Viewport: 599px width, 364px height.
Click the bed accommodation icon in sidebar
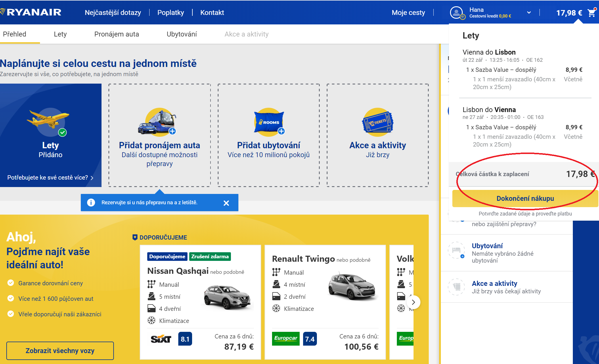point(456,250)
